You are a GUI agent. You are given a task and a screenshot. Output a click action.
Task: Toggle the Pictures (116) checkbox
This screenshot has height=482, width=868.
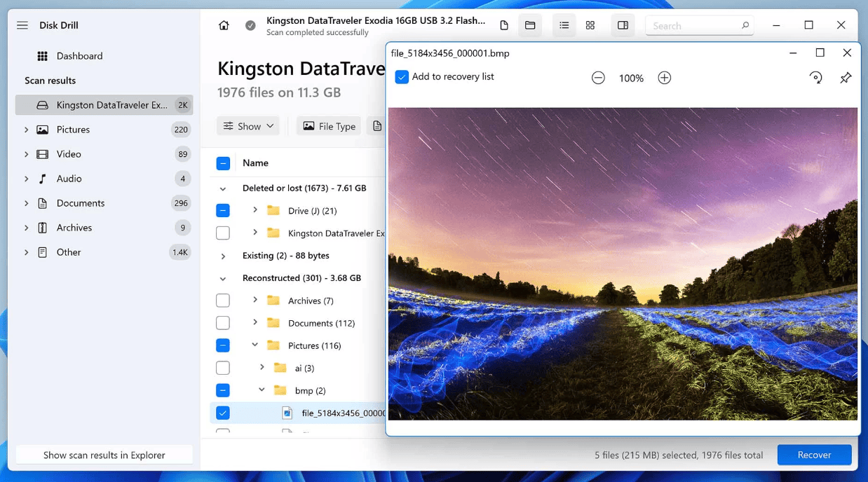(x=223, y=345)
